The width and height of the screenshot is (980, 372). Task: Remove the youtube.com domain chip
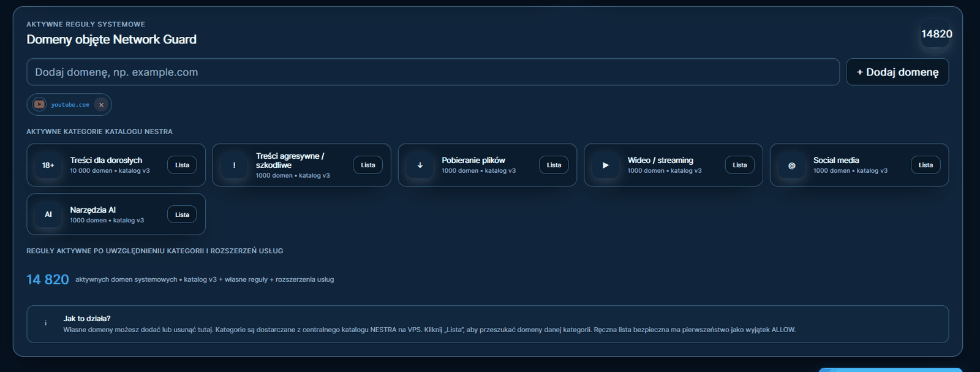click(x=102, y=105)
